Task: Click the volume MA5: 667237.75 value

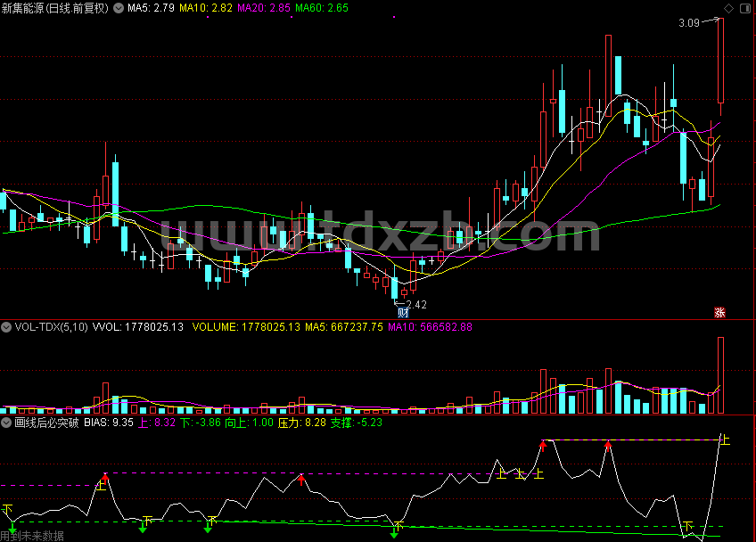Action: (x=344, y=327)
